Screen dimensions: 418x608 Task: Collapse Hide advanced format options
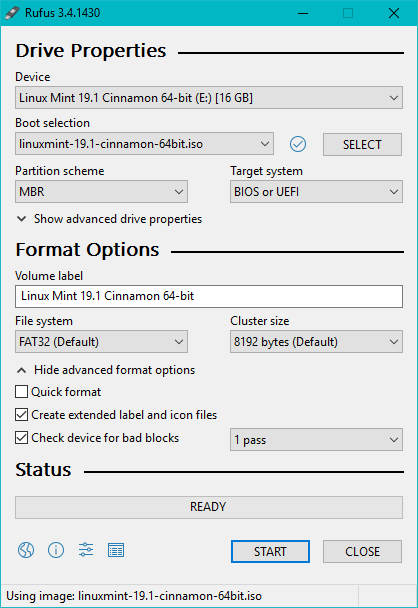[105, 370]
